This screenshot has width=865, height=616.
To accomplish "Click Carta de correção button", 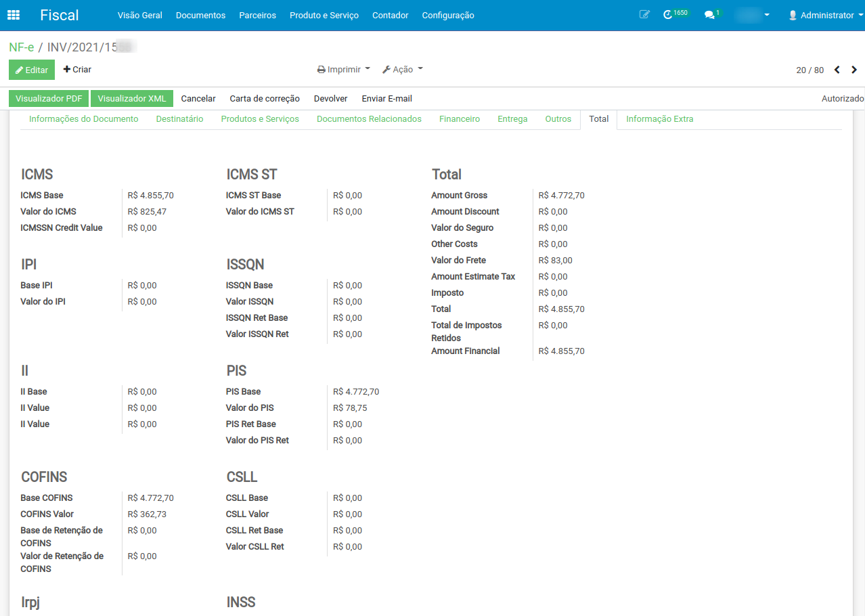I will [x=265, y=99].
